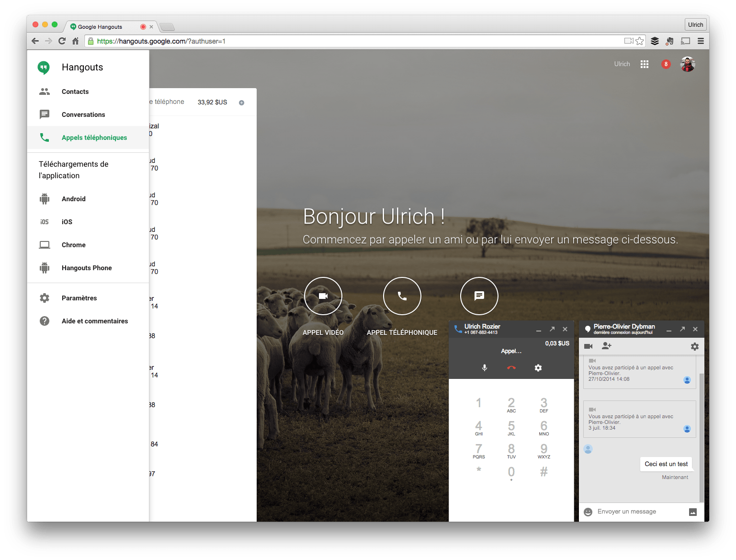Dial digit 1 on the keypad
This screenshot has height=560, width=736.
point(479,403)
